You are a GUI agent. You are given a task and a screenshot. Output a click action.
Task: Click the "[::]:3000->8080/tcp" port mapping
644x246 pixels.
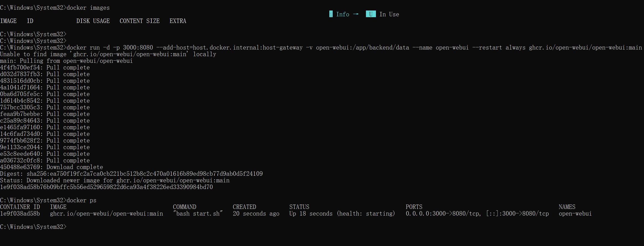[x=518, y=214]
